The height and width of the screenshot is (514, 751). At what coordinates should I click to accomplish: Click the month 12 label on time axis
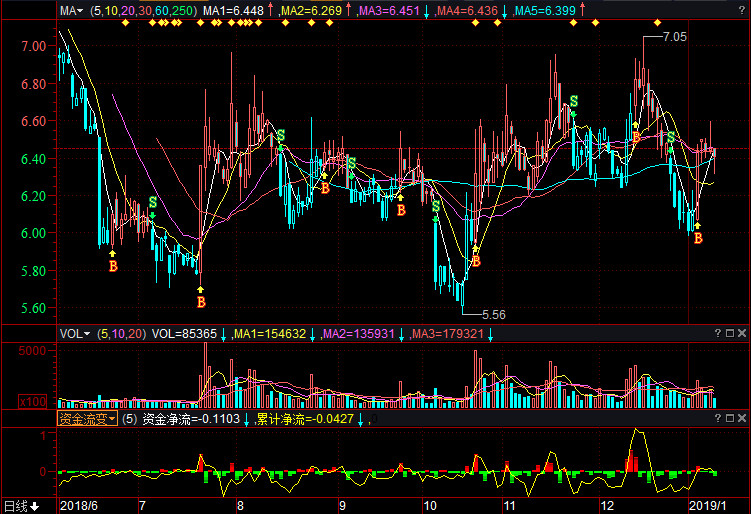click(607, 506)
